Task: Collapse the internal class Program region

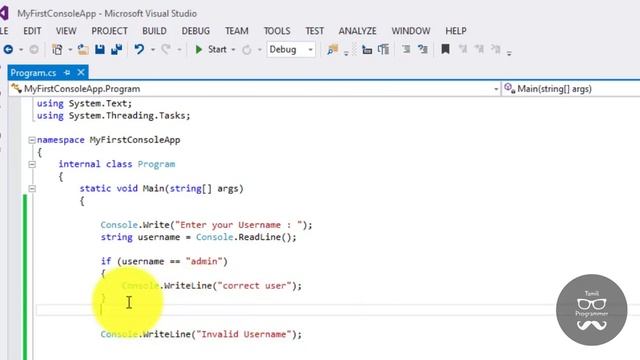Action: pos(32,164)
